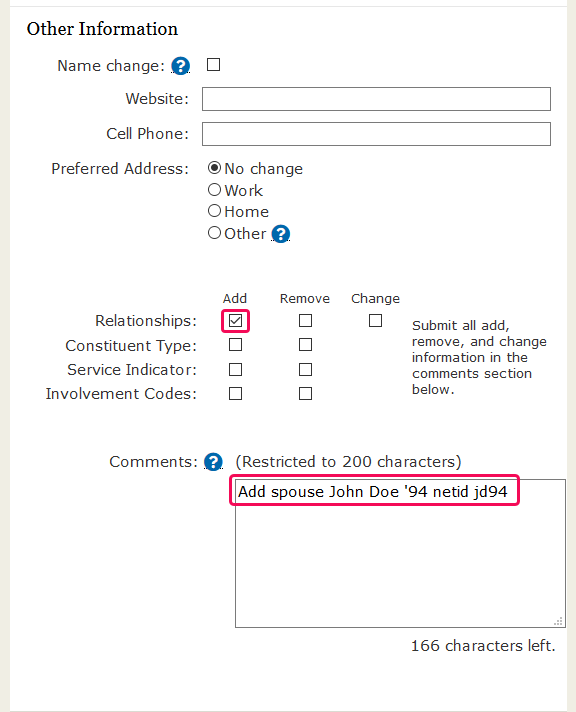Uncheck the Relationships Add checkbox

pos(235,321)
